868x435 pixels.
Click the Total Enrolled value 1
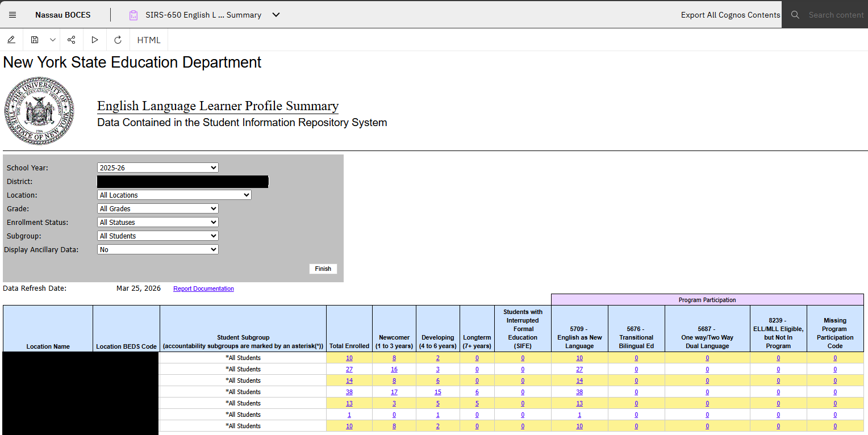click(x=349, y=415)
